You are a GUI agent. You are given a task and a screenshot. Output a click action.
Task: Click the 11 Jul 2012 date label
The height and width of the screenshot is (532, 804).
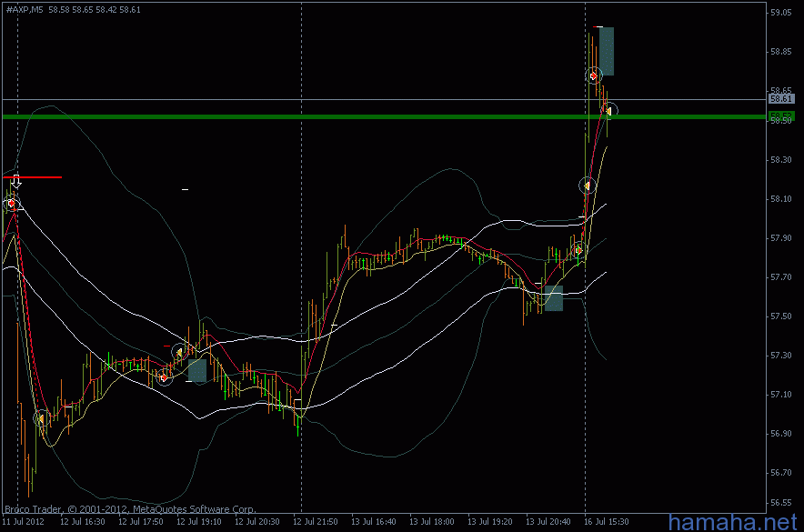[24, 523]
